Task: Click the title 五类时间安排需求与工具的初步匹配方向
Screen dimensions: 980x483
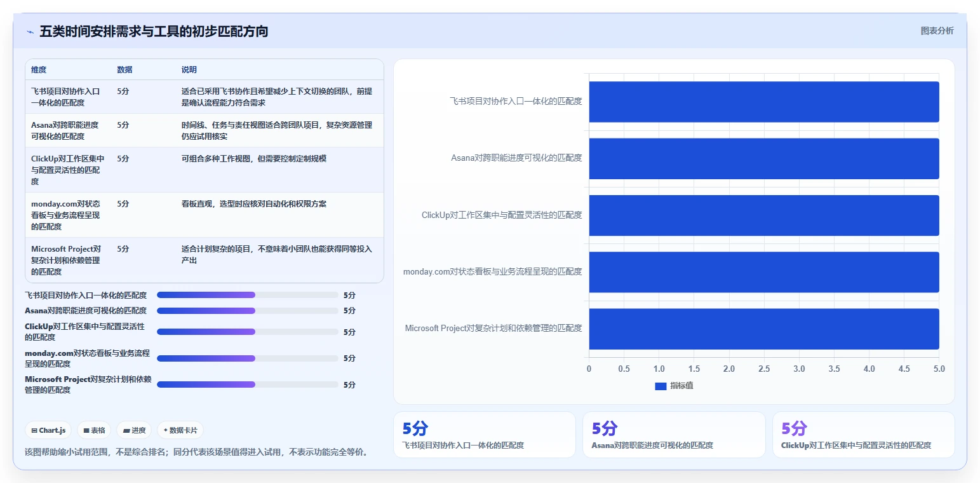Action: [154, 31]
